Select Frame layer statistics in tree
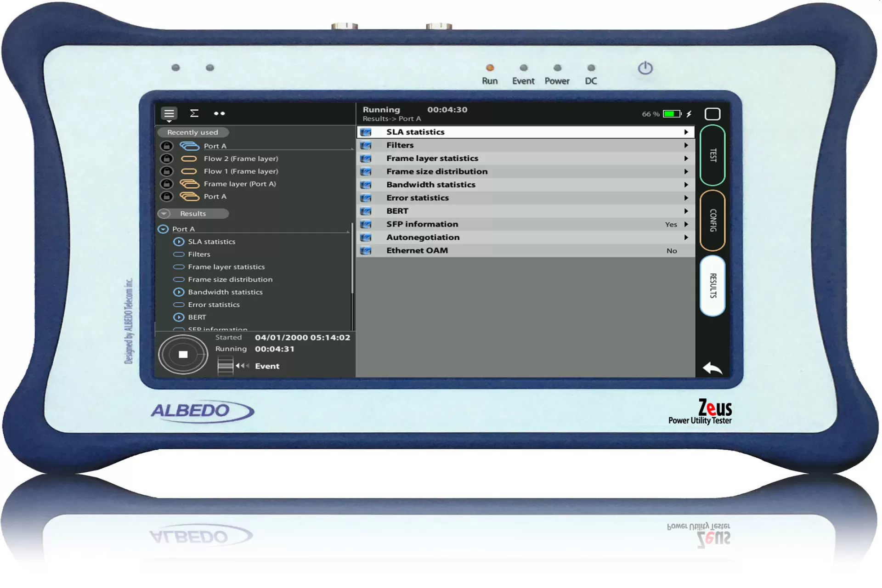The image size is (882, 588). coord(226,267)
